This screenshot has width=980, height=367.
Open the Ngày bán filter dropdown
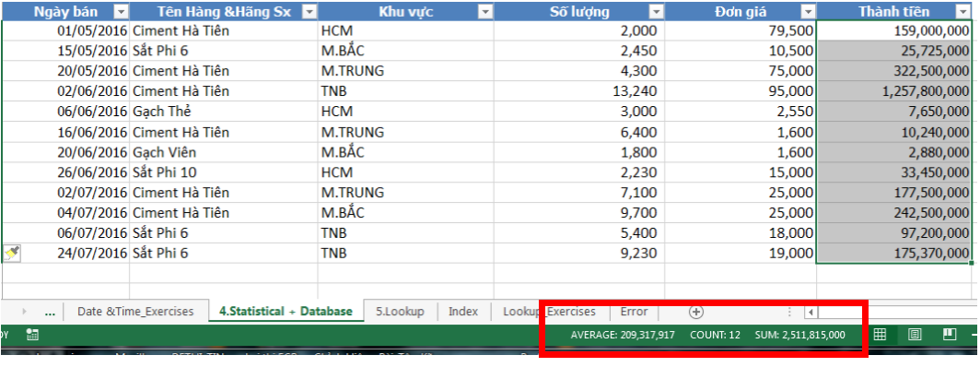pyautogui.click(x=122, y=11)
